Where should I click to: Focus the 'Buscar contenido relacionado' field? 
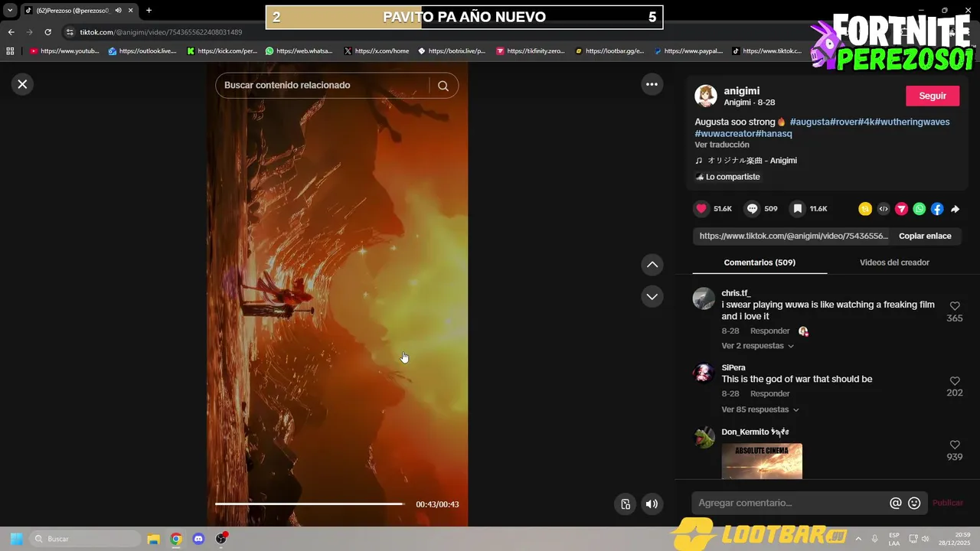tap(323, 85)
